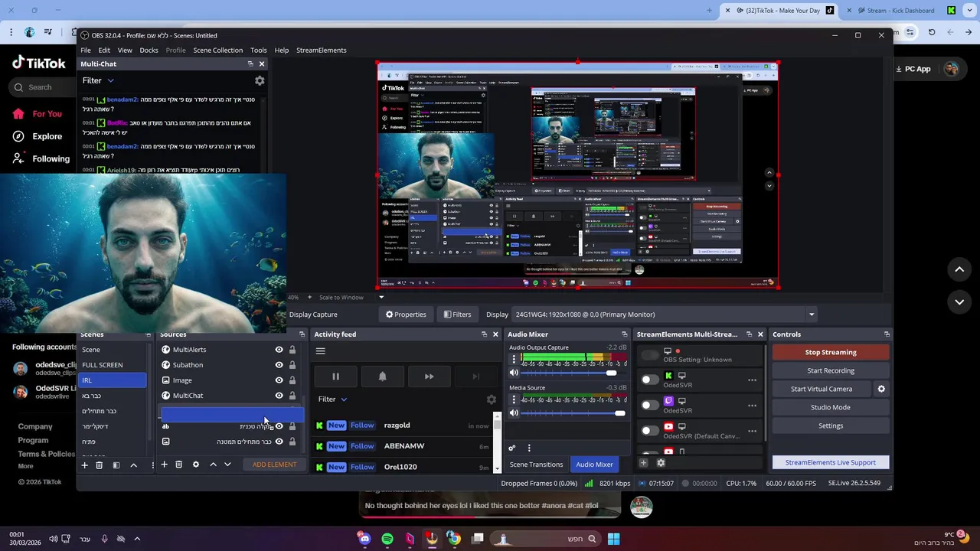This screenshot has height=551, width=980.
Task: Unlock the MultiAlerts source
Action: (292, 350)
